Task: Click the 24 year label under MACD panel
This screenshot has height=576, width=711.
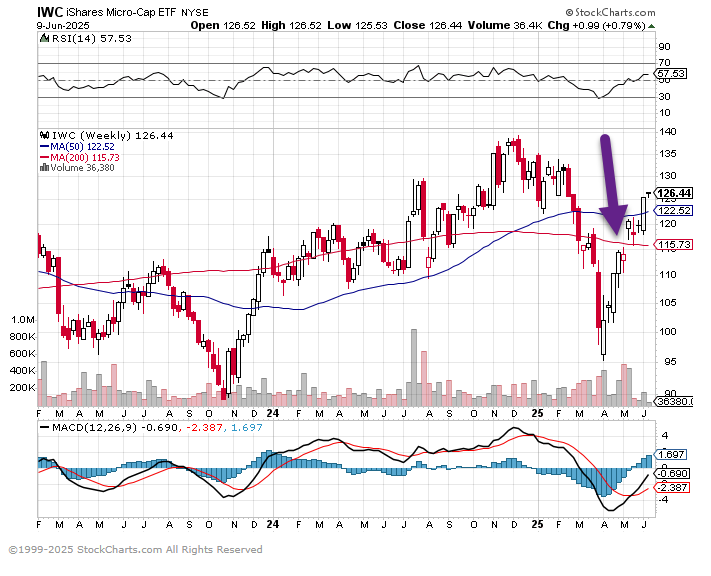Action: click(272, 524)
